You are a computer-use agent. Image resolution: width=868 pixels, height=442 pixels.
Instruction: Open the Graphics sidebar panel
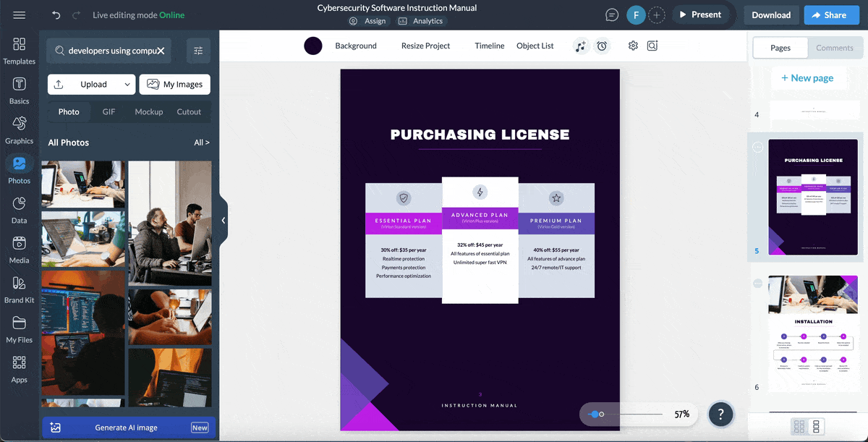pyautogui.click(x=20, y=130)
